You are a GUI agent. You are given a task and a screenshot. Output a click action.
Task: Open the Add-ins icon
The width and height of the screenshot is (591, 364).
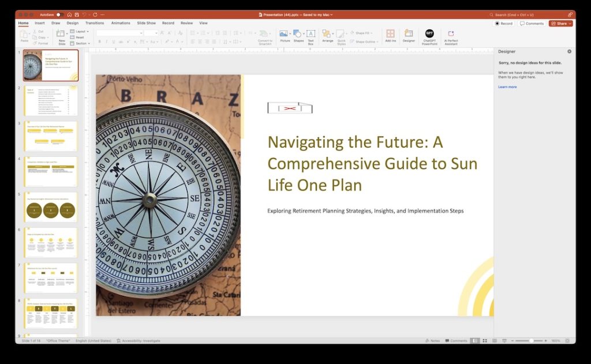click(391, 36)
